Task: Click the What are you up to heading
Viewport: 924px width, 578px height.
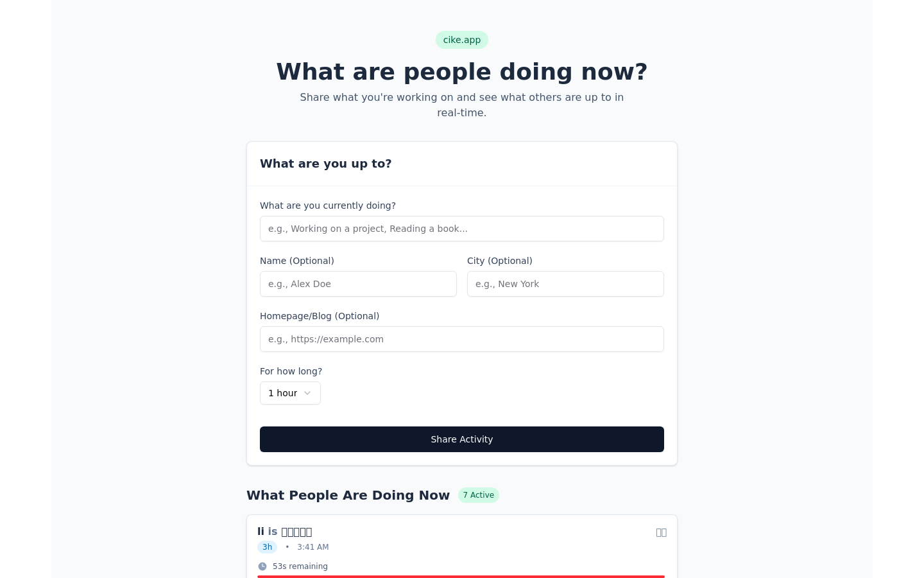Action: click(326, 164)
